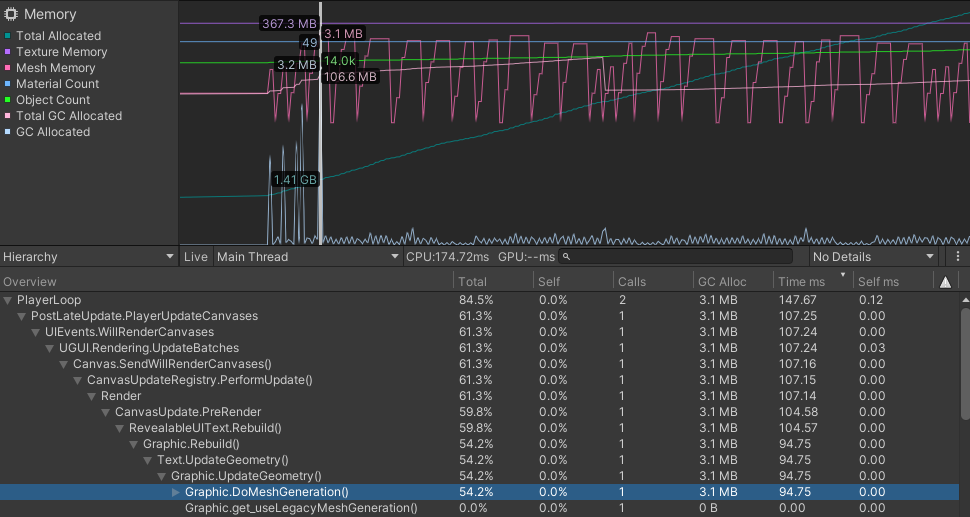Collapse PostLateUpdate.PlayerUpdateCanvases row
Screen dimensions: 970x517
(x=22, y=317)
